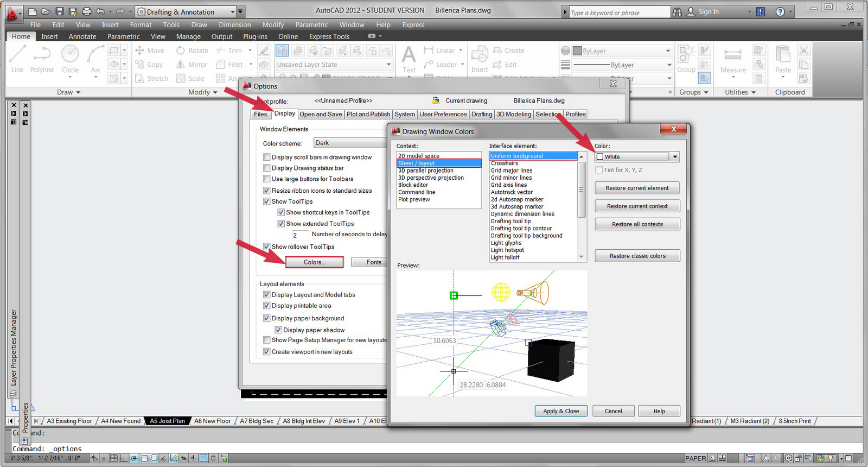868x467 pixels.
Task: Select the Arc tool
Action: pos(96,59)
